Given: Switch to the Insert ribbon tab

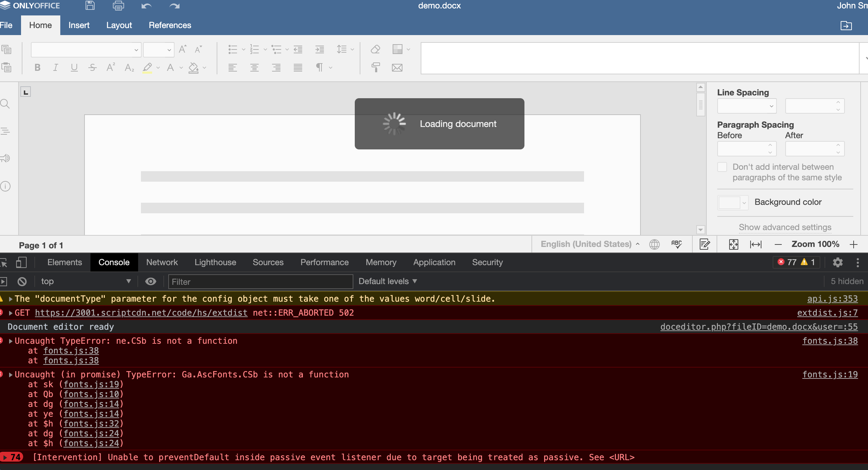Looking at the screenshot, I should tap(79, 25).
